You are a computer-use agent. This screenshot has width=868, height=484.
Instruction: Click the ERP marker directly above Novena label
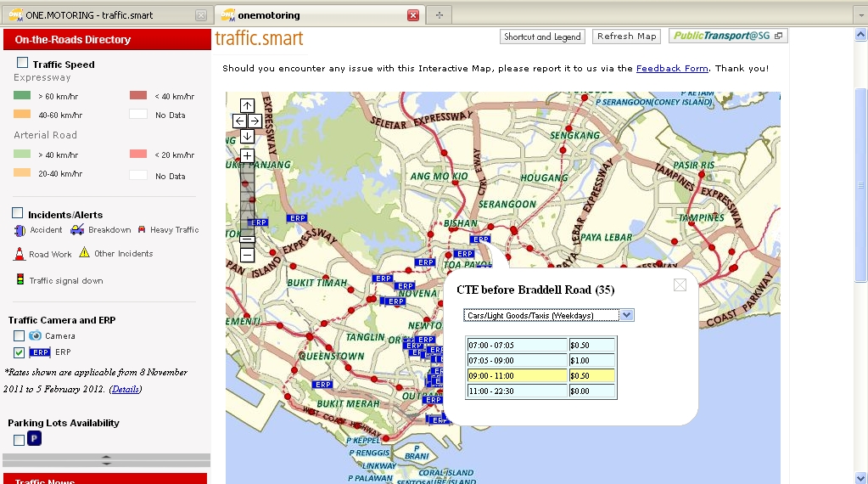(405, 286)
